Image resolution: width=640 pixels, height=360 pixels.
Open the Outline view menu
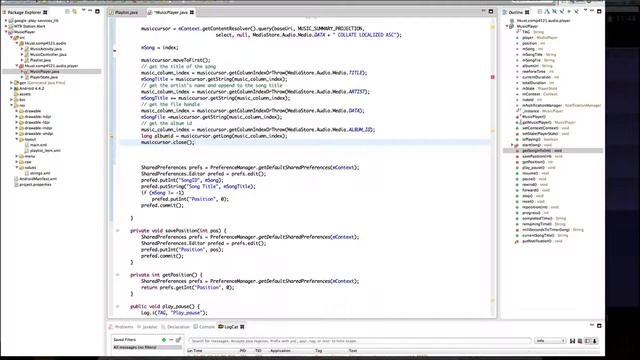pyautogui.click(x=584, y=11)
